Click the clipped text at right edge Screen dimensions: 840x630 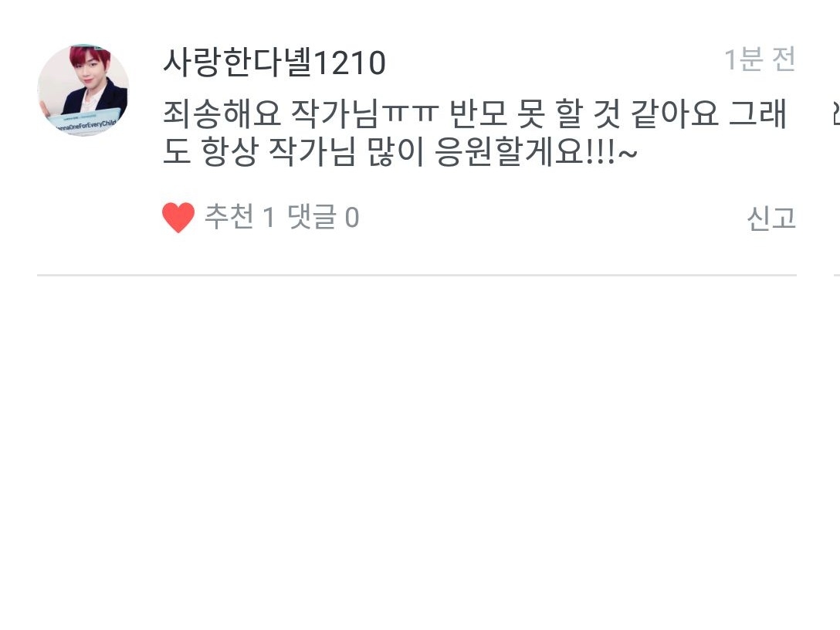[x=836, y=113]
